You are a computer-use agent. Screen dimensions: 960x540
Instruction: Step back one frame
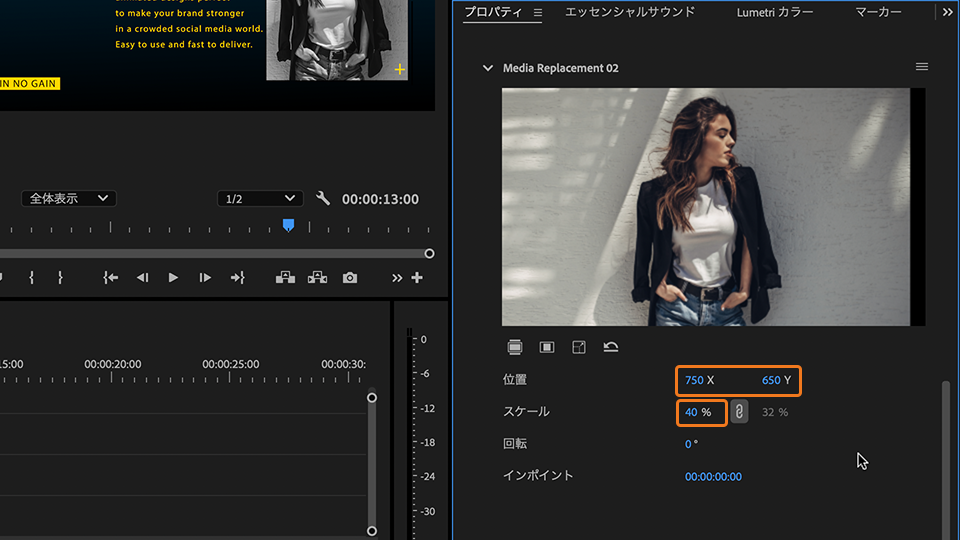point(142,278)
